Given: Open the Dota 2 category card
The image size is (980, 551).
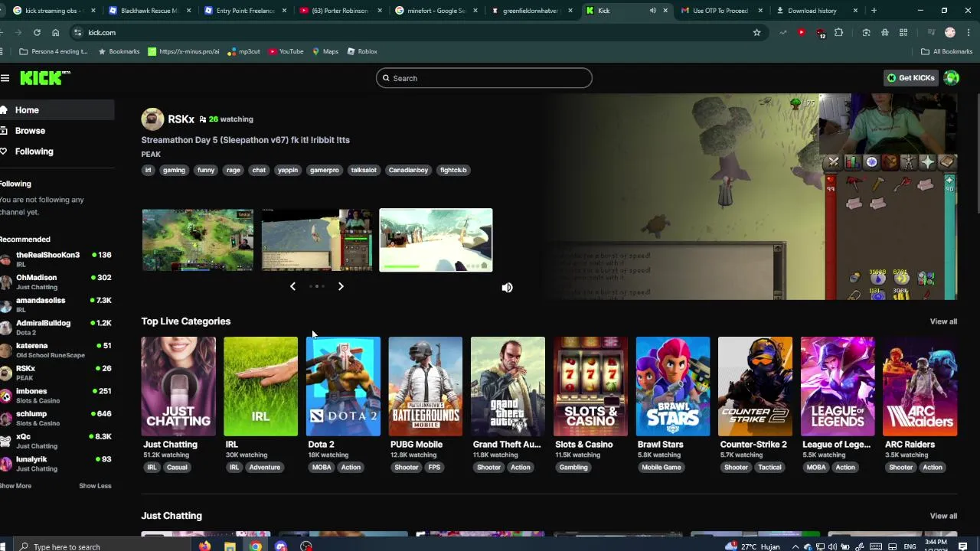Looking at the screenshot, I should click(343, 386).
